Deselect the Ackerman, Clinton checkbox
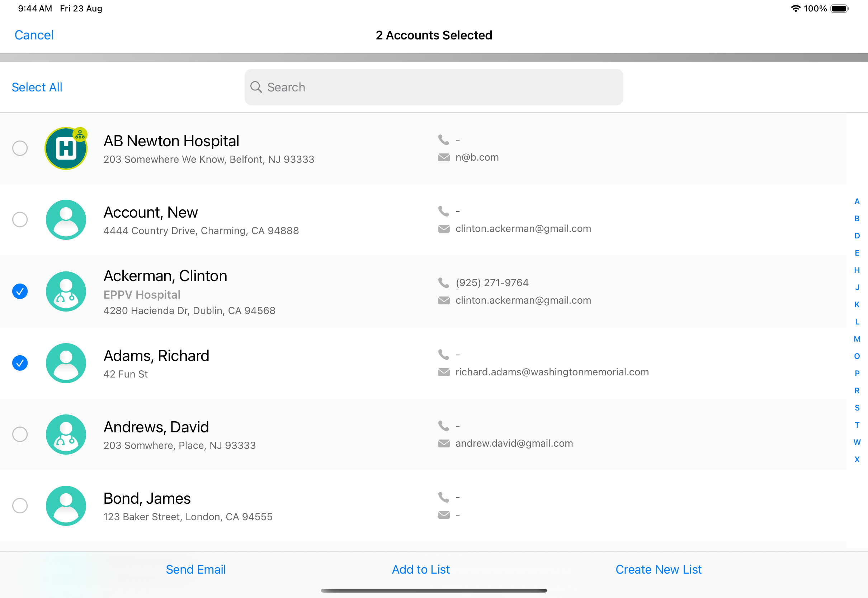 [20, 291]
